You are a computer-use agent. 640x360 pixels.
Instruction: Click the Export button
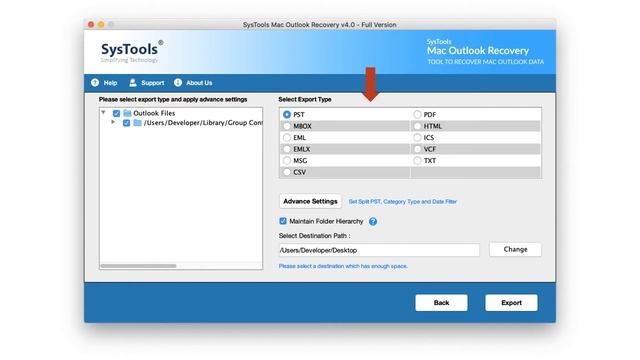[511, 303]
